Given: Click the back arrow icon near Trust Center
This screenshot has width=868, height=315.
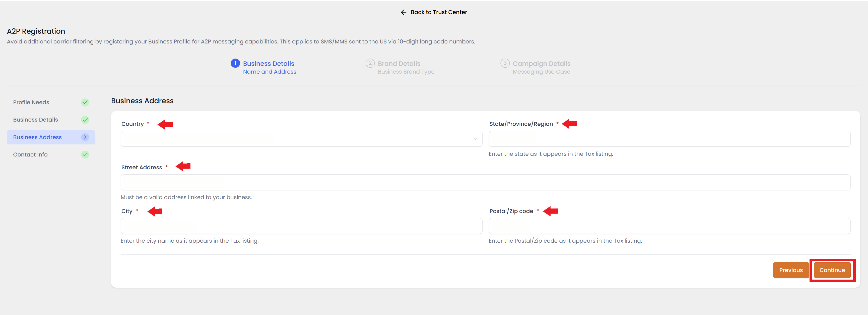Looking at the screenshot, I should [403, 12].
